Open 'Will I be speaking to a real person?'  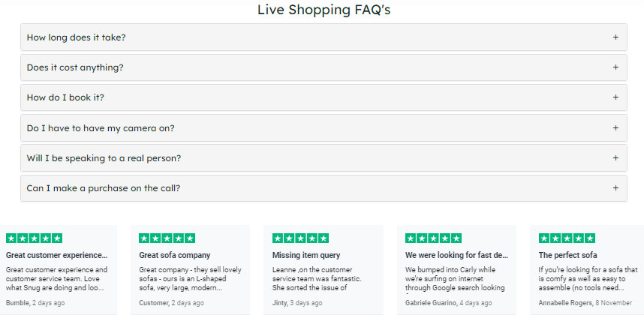(324, 158)
